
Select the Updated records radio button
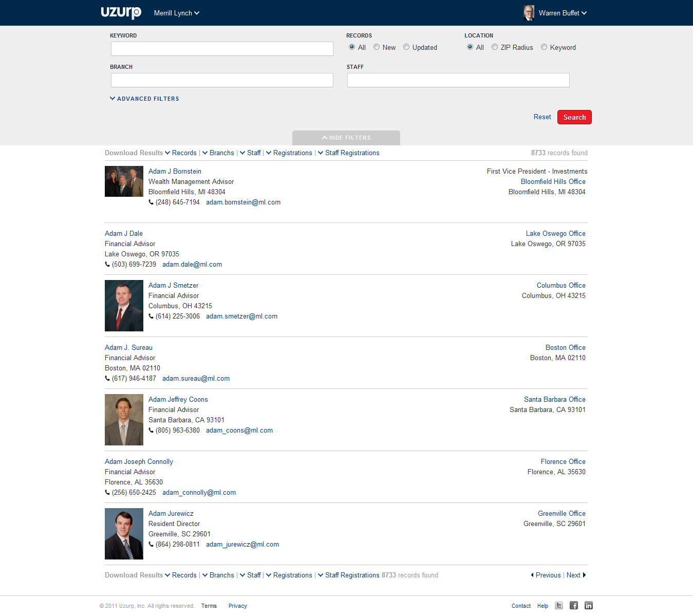(406, 47)
